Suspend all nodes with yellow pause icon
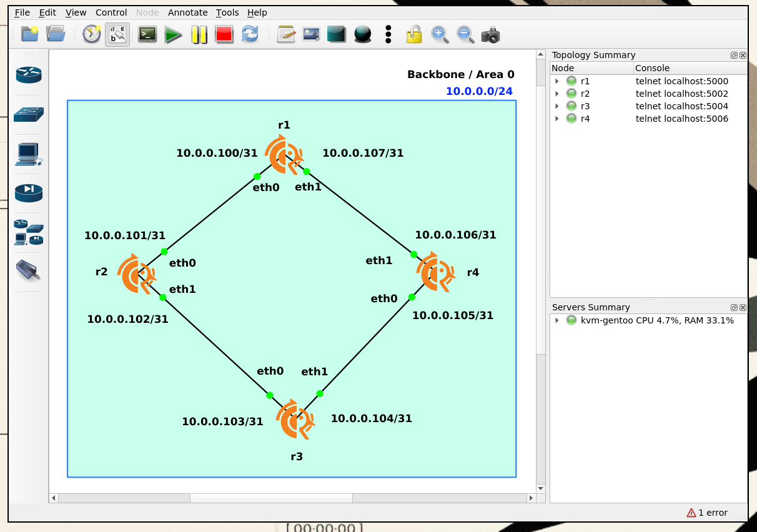Viewport: 757px width, 532px height. tap(199, 34)
